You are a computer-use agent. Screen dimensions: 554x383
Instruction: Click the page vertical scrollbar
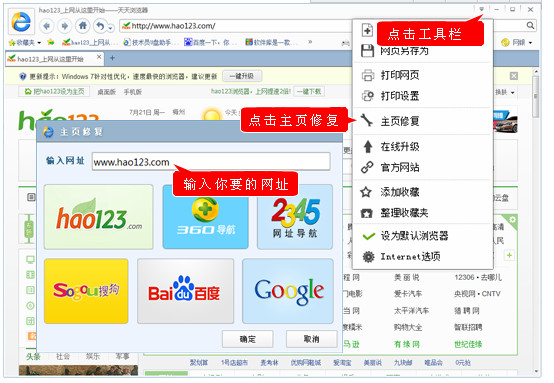(x=536, y=96)
